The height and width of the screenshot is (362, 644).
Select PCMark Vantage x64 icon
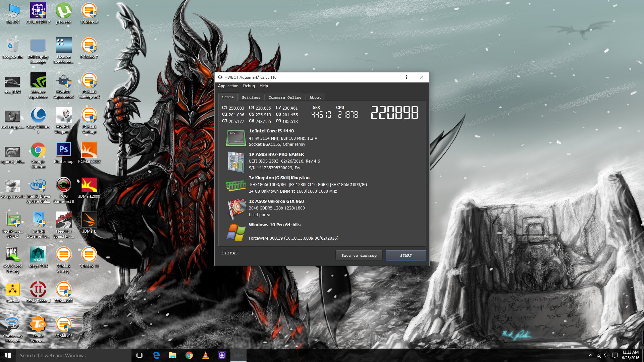click(89, 86)
